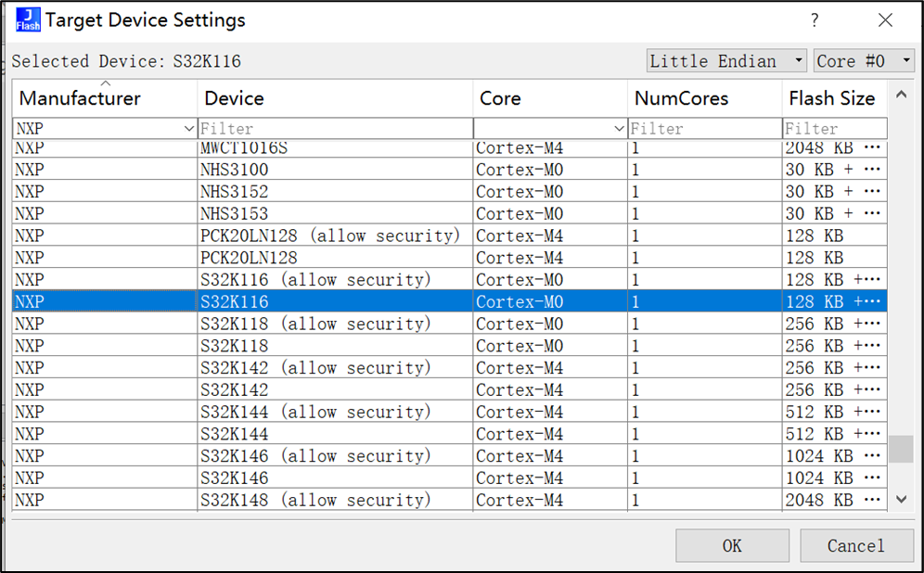Click the Device filter input field
This screenshot has height=573, width=924.
tap(334, 129)
